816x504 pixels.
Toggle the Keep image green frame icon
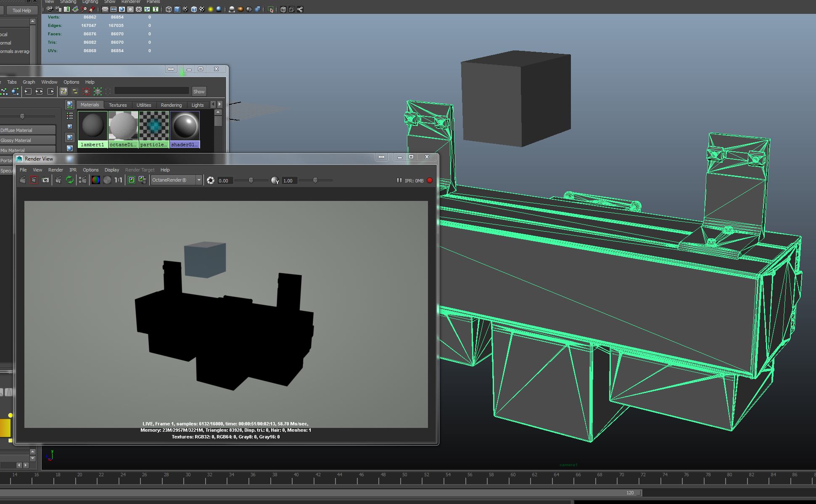pyautogui.click(x=132, y=180)
